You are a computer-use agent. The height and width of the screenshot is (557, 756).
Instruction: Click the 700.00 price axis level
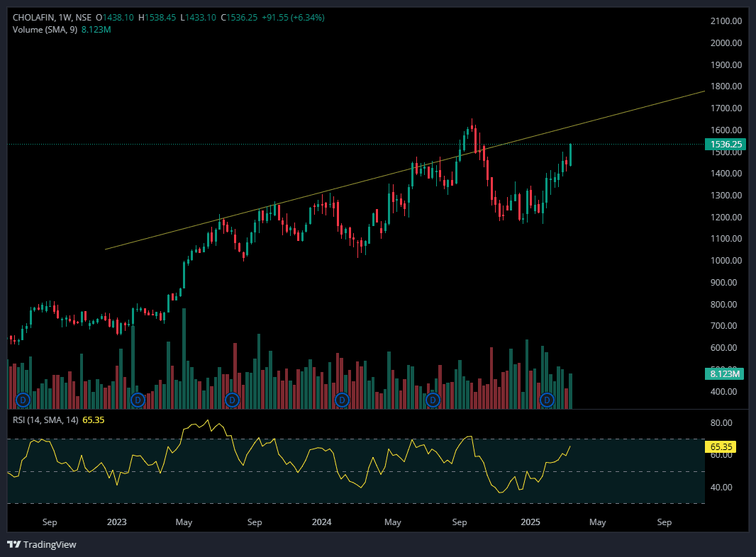point(723,326)
